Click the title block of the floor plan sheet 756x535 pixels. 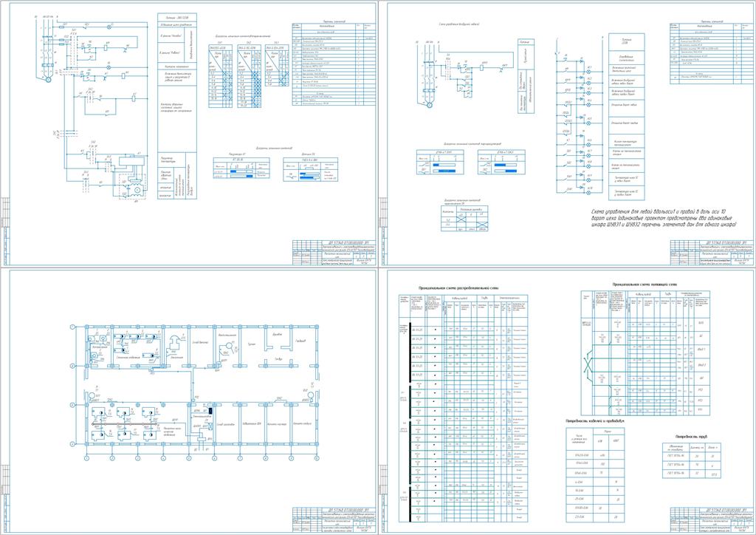(x=334, y=520)
